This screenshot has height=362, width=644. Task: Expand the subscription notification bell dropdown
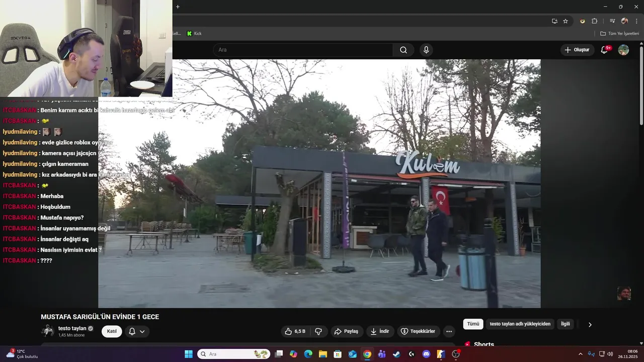coord(137,331)
